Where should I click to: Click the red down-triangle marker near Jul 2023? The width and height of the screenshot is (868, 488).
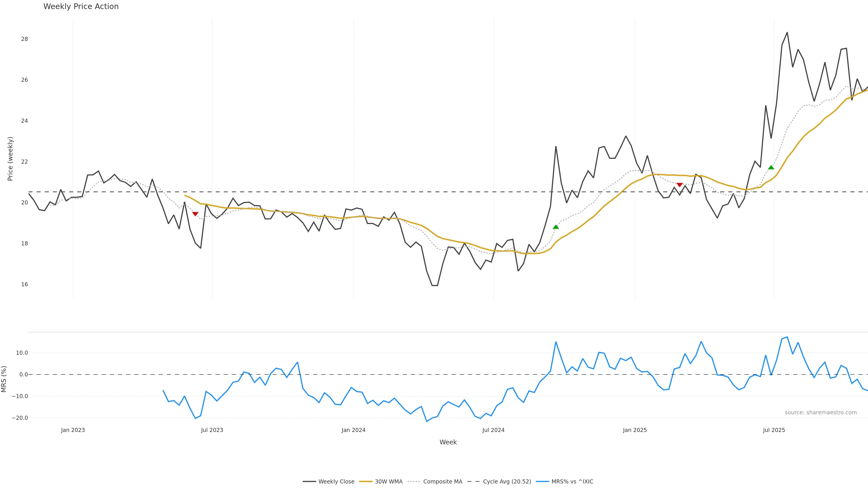[195, 214]
